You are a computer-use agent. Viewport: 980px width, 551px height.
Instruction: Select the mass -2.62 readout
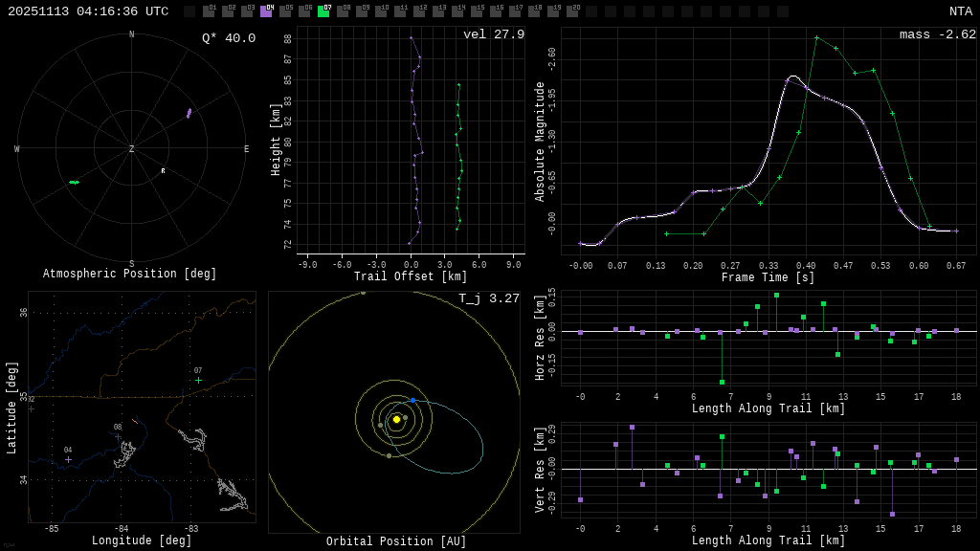coord(937,34)
